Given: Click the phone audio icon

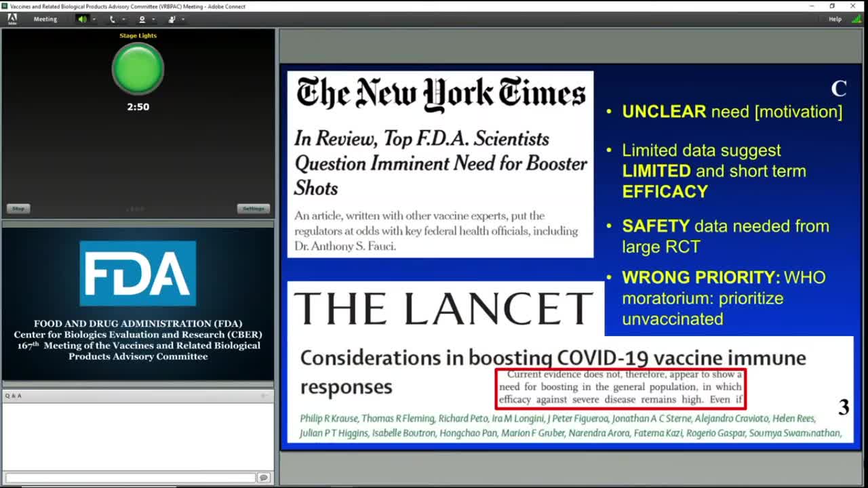Looking at the screenshot, I should 113,19.
